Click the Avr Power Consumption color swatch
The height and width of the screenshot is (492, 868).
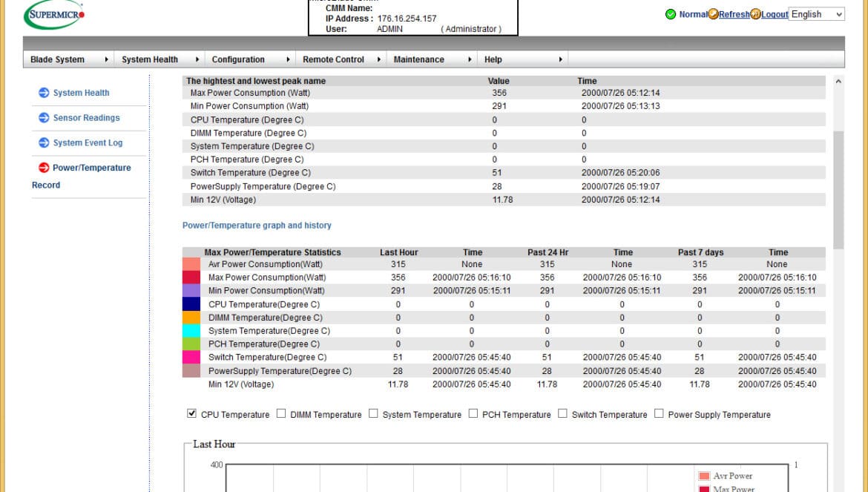pos(191,264)
